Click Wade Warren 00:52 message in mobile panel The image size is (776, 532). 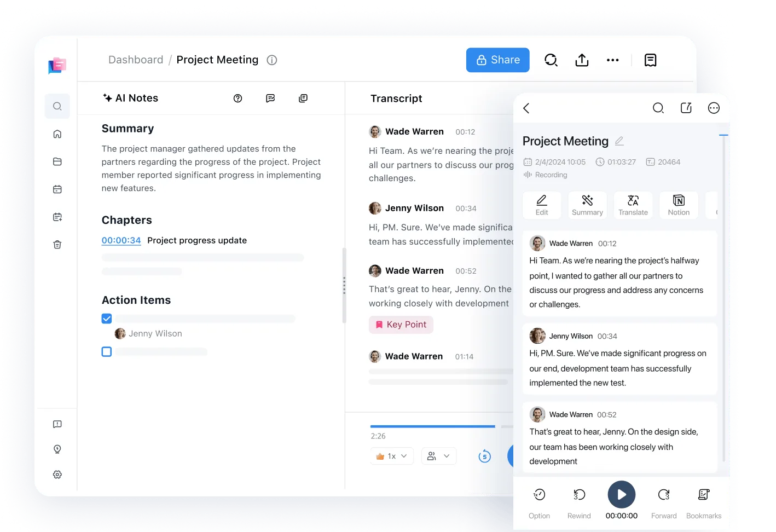pos(619,437)
